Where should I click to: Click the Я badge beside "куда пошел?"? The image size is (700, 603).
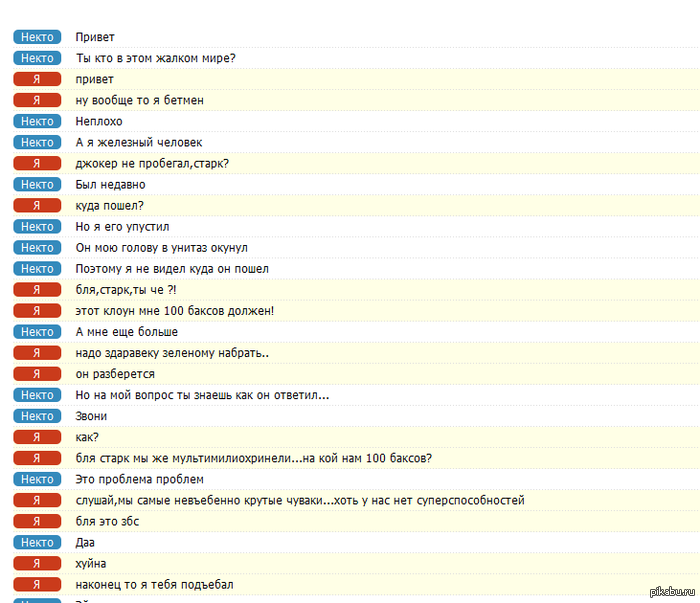(37, 206)
